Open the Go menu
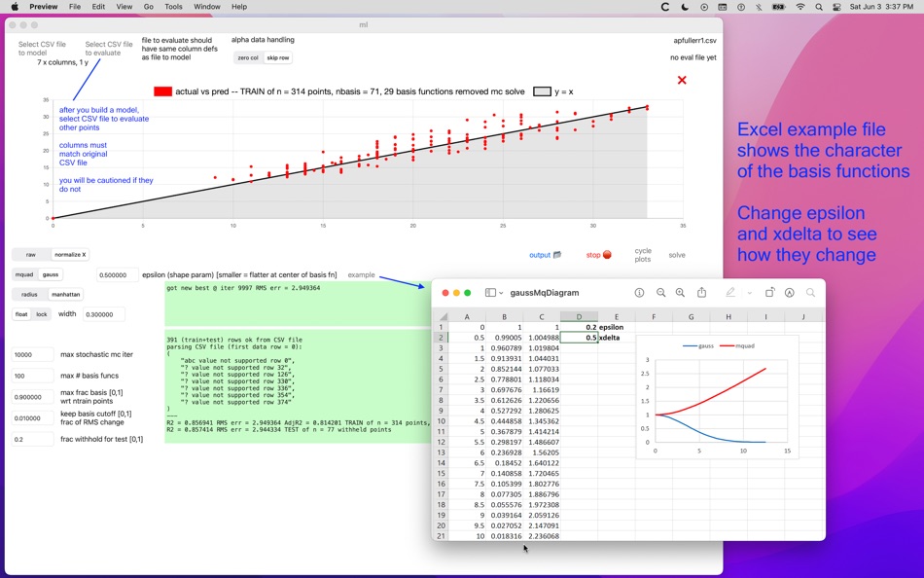The width and height of the screenshot is (924, 578). [149, 7]
